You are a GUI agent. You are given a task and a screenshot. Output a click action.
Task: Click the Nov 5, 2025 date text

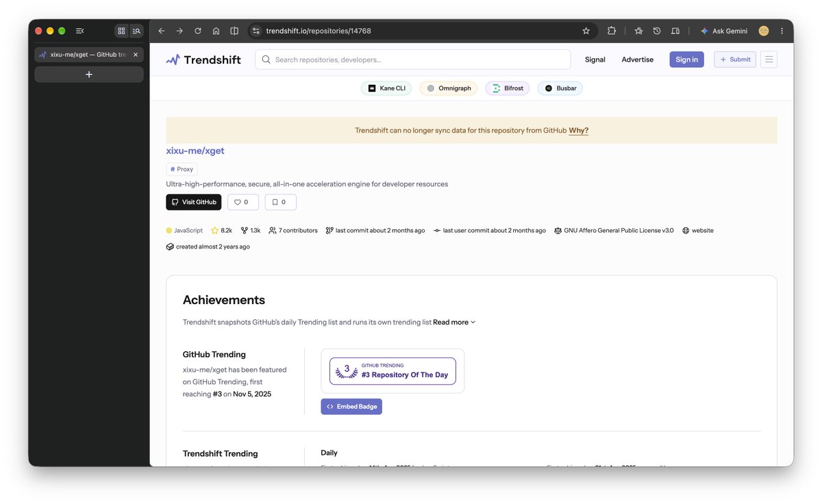click(x=252, y=394)
